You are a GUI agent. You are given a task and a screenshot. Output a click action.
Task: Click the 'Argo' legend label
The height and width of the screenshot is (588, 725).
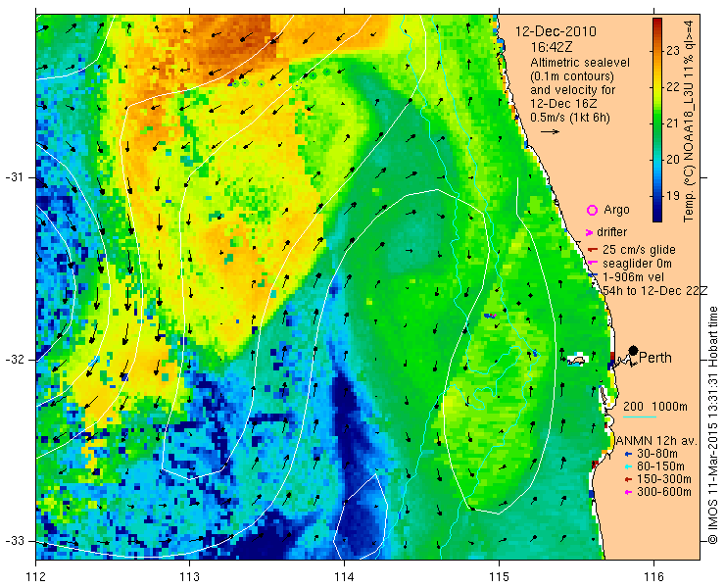[x=616, y=210]
